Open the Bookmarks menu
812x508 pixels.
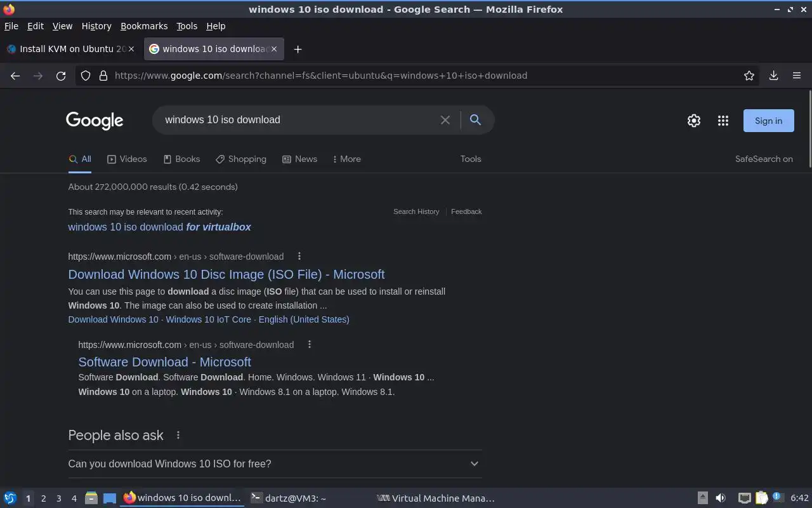point(144,26)
